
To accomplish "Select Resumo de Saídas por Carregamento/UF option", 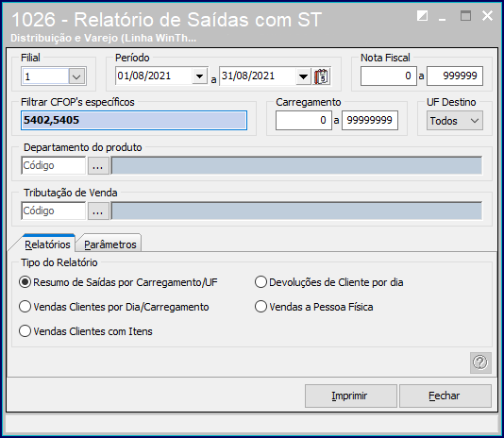I will (118, 282).
